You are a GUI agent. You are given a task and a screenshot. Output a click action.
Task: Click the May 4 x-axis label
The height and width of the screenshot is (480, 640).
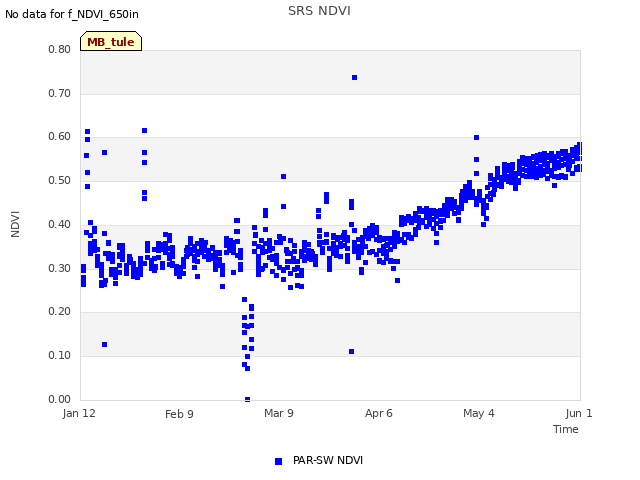pos(479,413)
